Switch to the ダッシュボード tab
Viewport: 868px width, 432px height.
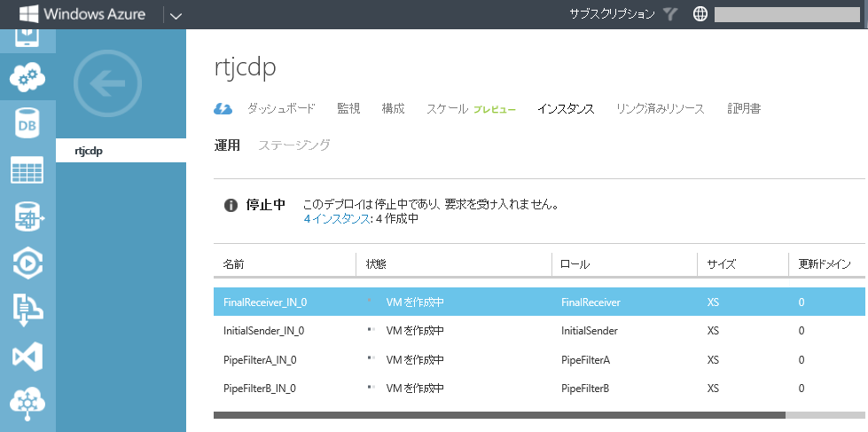click(x=280, y=109)
